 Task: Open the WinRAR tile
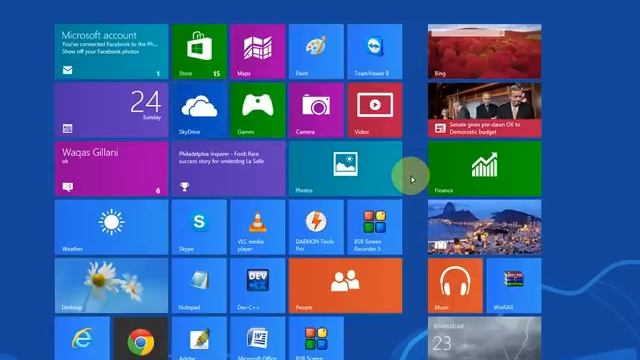click(514, 286)
